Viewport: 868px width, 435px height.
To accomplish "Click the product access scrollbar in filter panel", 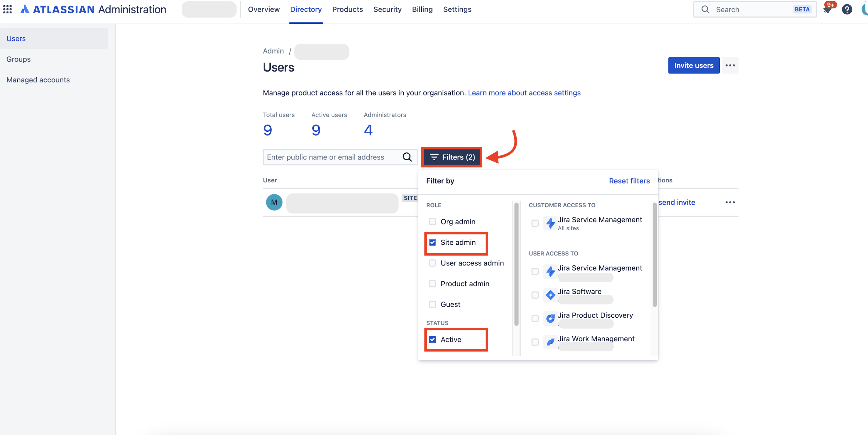I will (654, 254).
